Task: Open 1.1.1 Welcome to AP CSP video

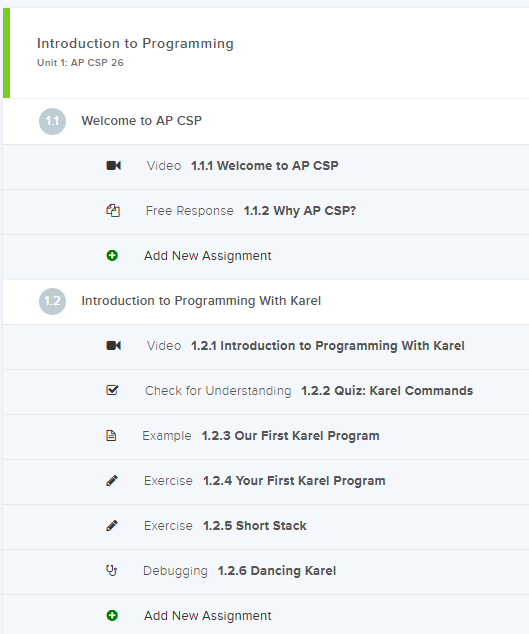Action: [x=264, y=166]
